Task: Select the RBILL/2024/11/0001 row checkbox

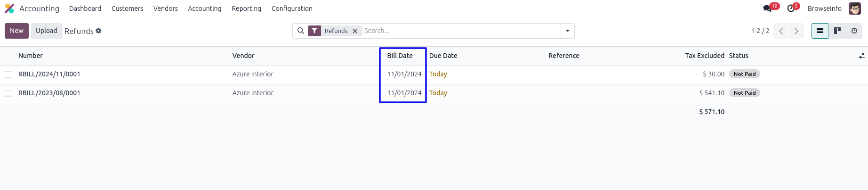Action: [x=8, y=74]
